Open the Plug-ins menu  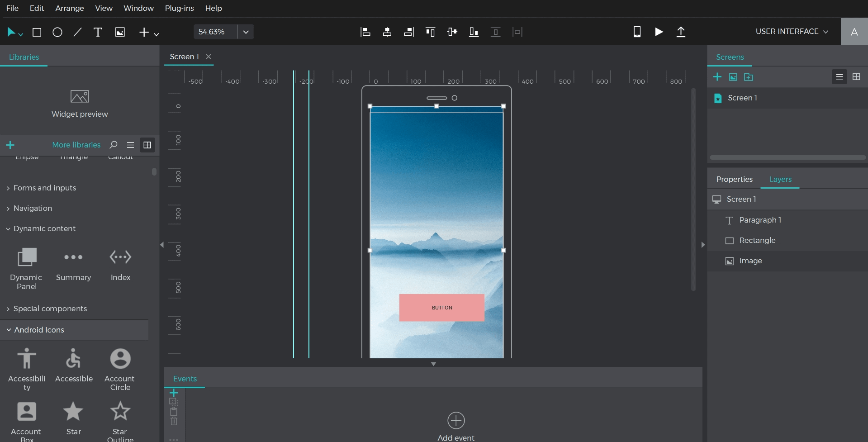click(179, 8)
